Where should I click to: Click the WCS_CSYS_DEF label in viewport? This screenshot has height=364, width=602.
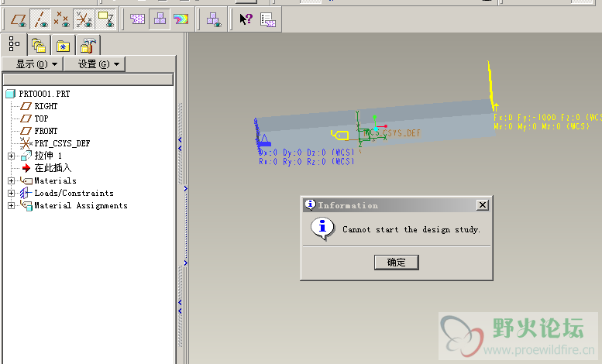pos(391,133)
